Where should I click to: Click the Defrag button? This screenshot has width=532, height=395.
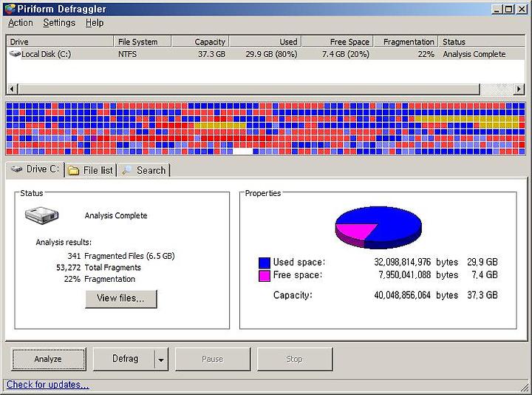124,359
